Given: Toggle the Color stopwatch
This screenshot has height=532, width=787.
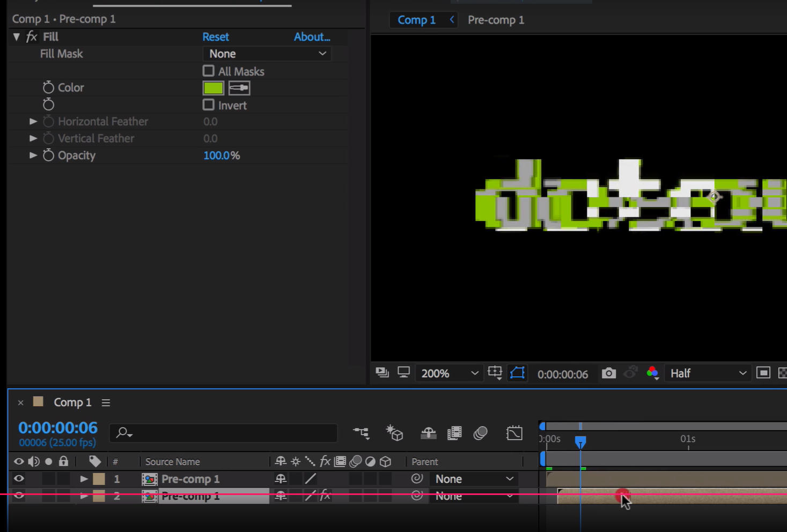Looking at the screenshot, I should (48, 87).
